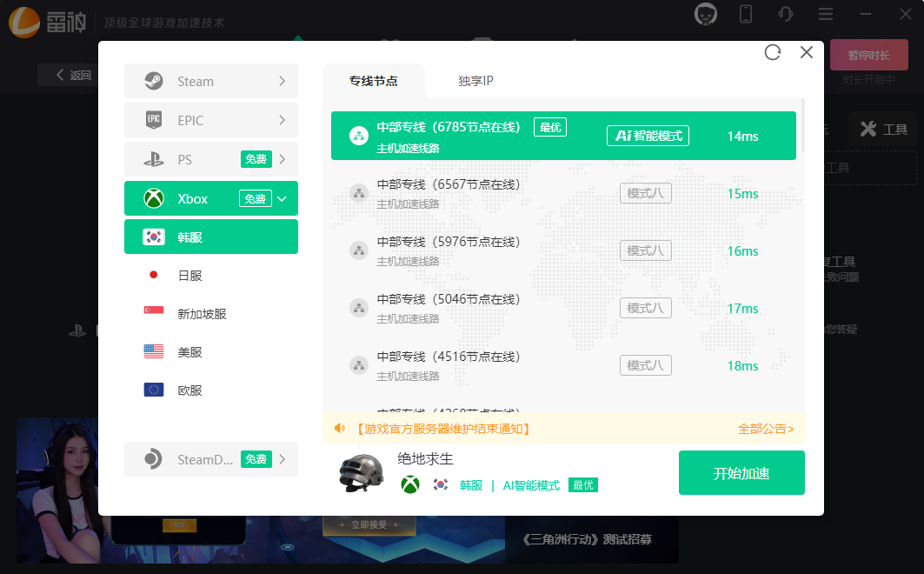Click the AI智能模式 summary link
The height and width of the screenshot is (574, 924).
[x=531, y=485]
